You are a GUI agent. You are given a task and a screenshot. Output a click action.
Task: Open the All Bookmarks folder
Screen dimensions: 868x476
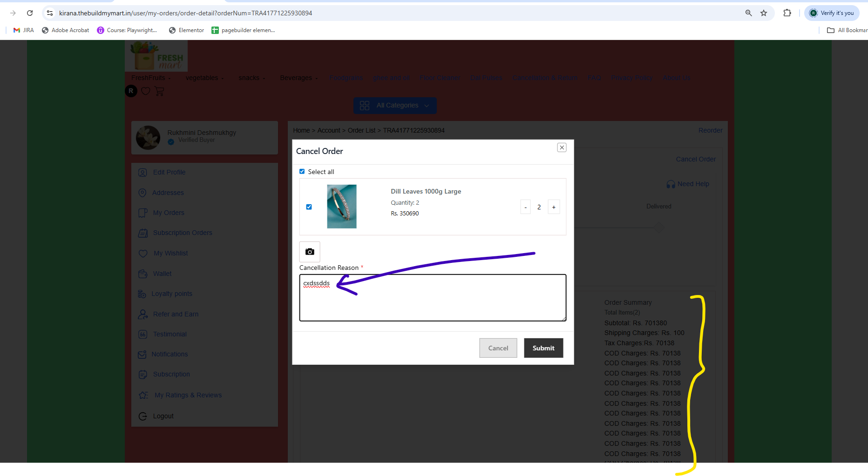point(847,30)
